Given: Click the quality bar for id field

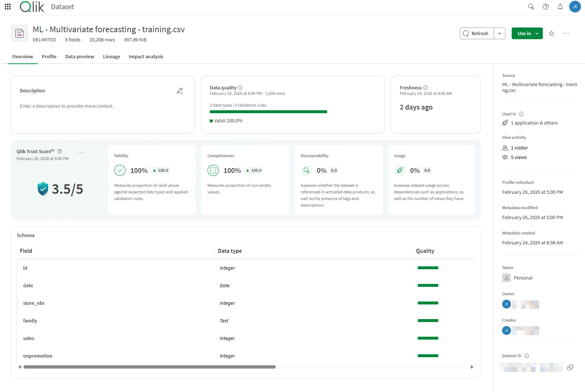Looking at the screenshot, I should coord(428,268).
